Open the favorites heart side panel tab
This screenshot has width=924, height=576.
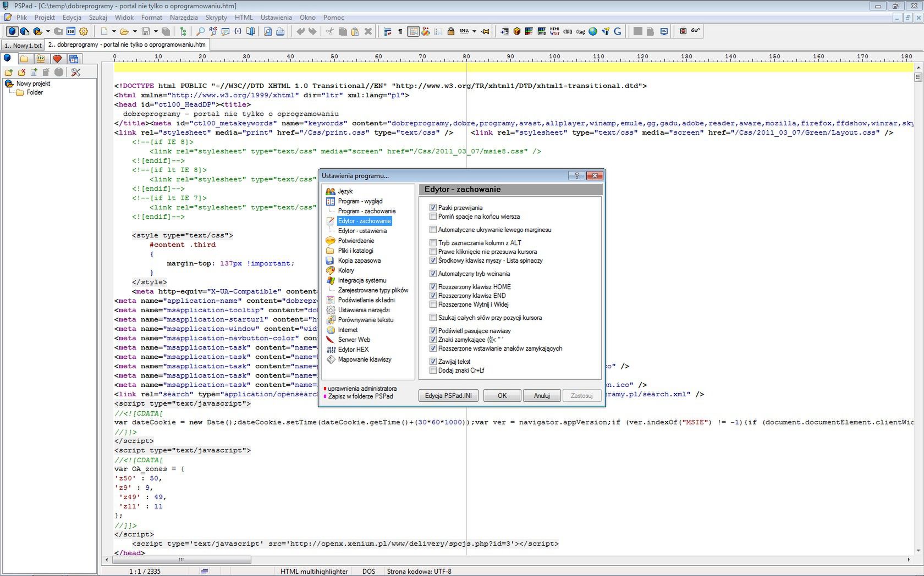coord(57,59)
